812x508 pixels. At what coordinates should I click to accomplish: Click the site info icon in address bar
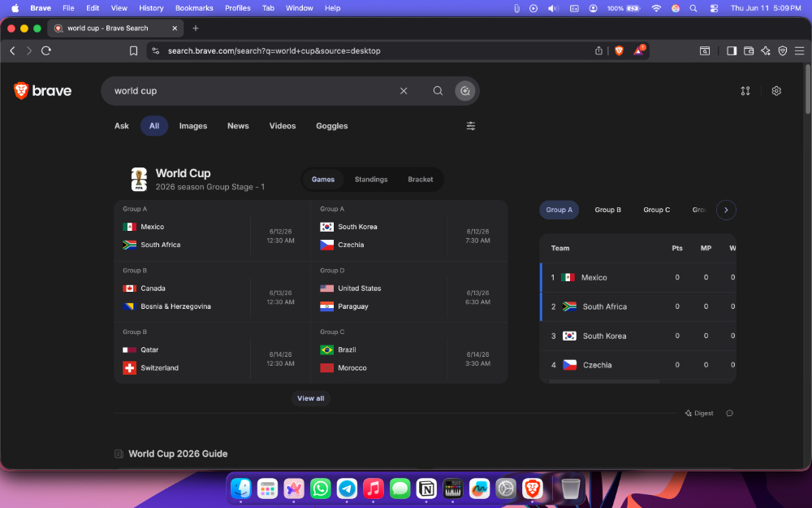tap(155, 50)
